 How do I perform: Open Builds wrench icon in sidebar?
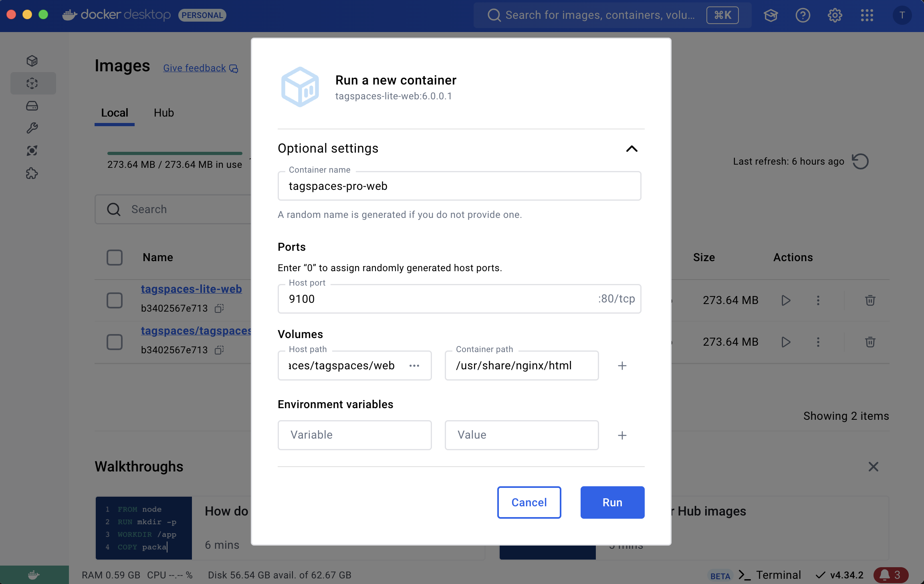point(32,128)
